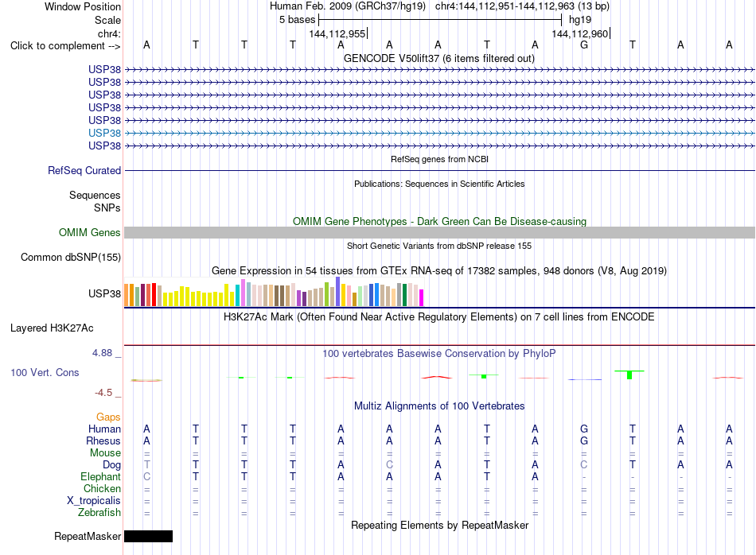Click the G base in the chr4 reference sequence row

(584, 45)
